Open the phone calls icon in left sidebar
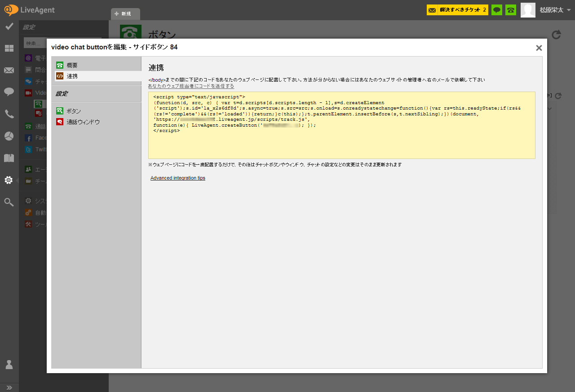The height and width of the screenshot is (392, 575). click(x=9, y=114)
